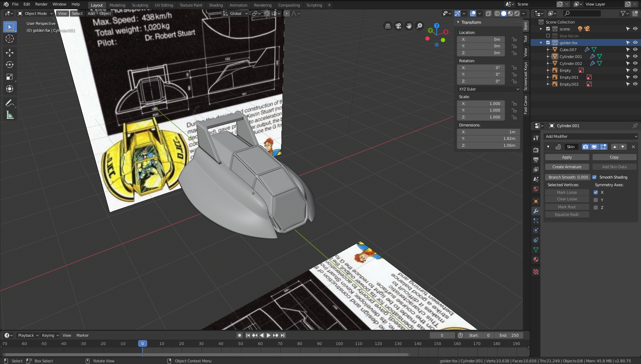
Task: Activate the Transform tool
Action: pos(10,89)
